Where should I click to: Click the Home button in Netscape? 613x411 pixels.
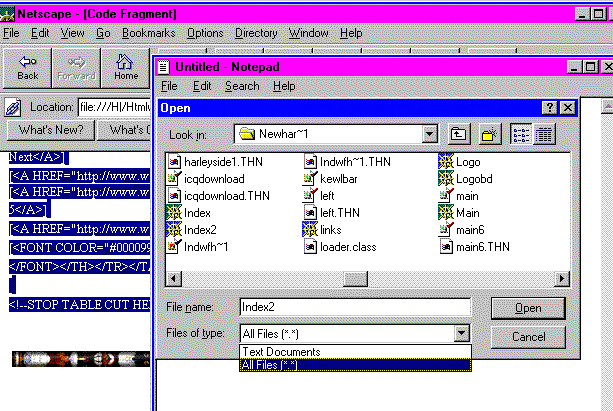point(125,68)
